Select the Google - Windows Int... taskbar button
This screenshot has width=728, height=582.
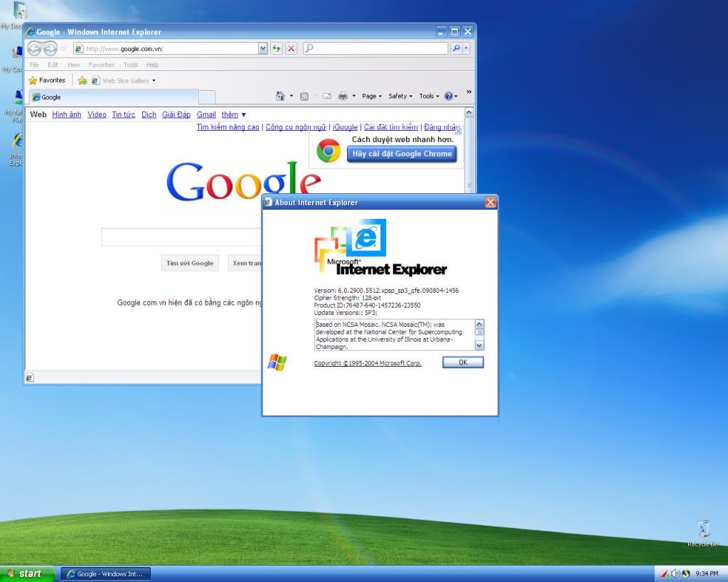pos(106,574)
